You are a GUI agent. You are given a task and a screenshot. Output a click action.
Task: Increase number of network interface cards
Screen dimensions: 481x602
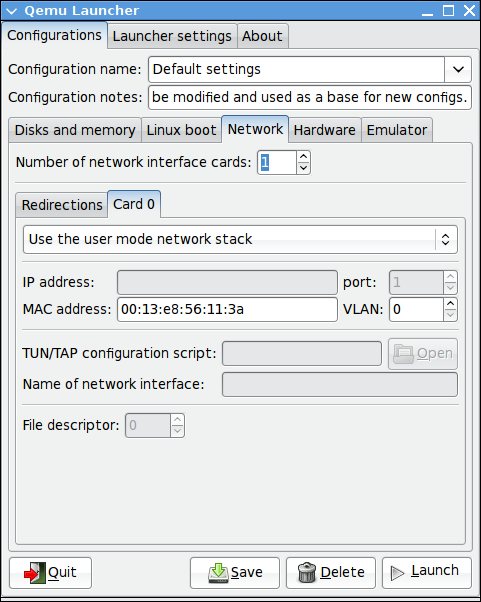pos(303,157)
